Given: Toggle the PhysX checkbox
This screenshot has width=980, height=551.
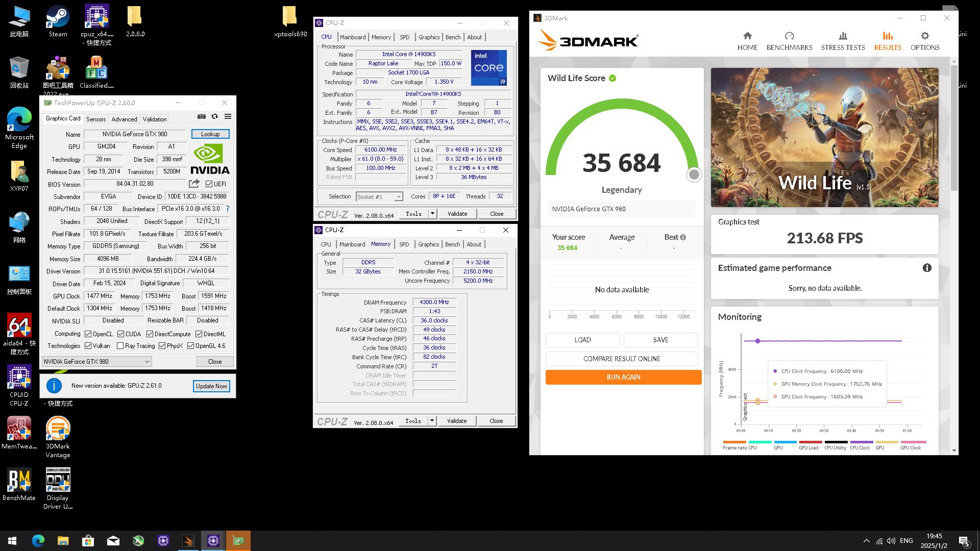Looking at the screenshot, I should (162, 346).
